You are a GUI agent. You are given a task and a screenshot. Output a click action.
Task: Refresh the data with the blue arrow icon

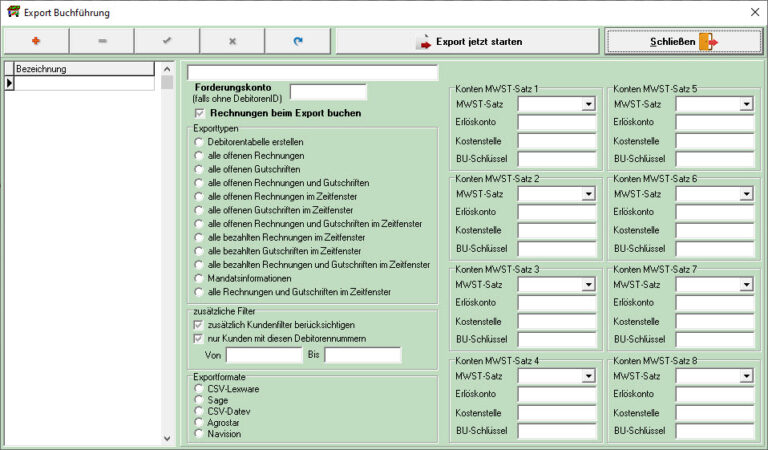(x=298, y=41)
